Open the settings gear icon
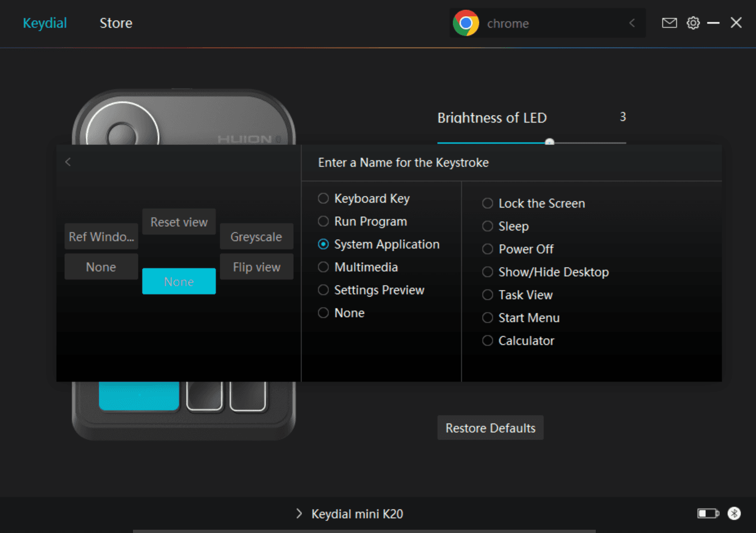Viewport: 756px width, 533px height. (693, 23)
